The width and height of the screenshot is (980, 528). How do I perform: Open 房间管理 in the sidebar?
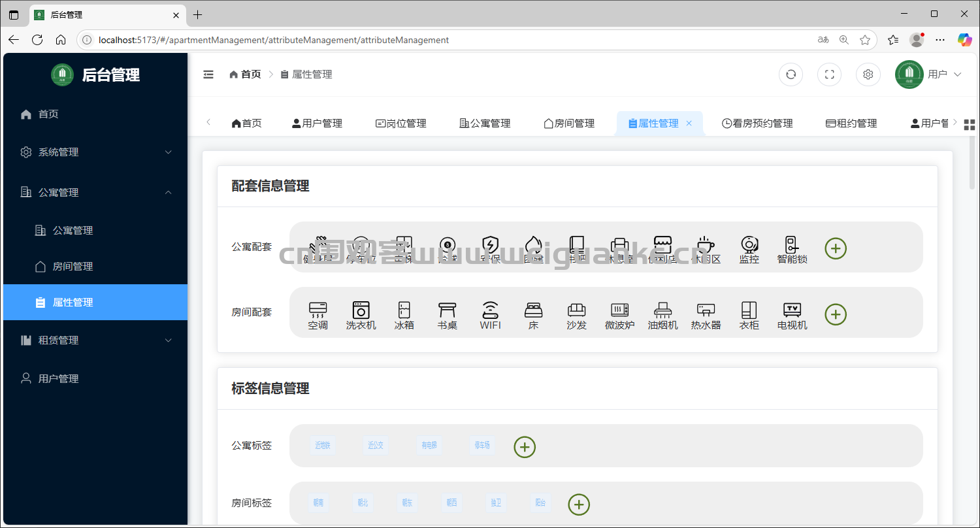pyautogui.click(x=95, y=267)
